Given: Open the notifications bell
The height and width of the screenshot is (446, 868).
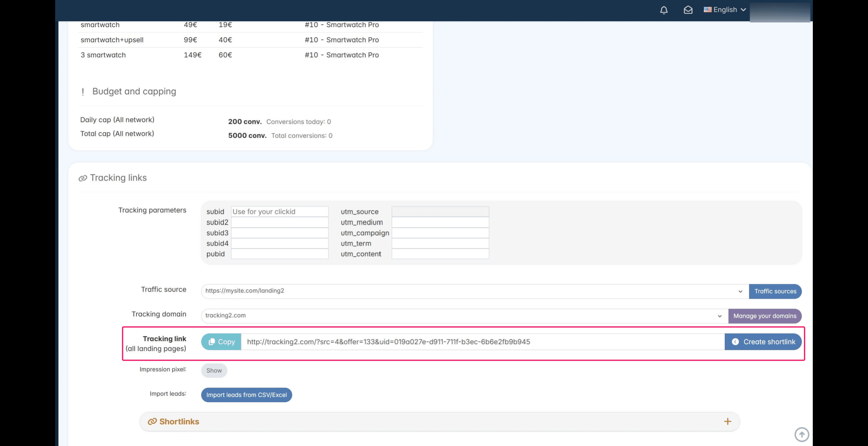Looking at the screenshot, I should coord(664,10).
